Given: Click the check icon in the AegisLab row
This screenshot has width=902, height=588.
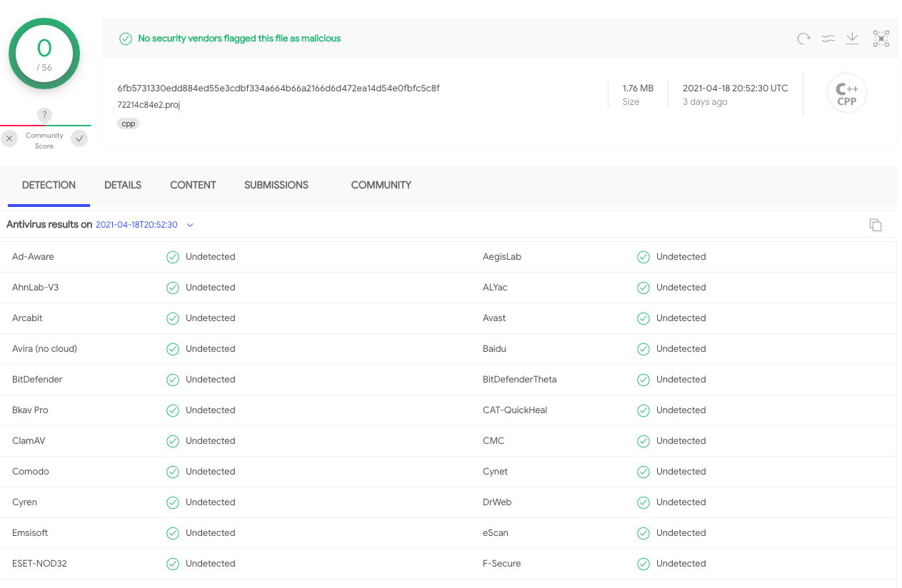Looking at the screenshot, I should coord(643,257).
